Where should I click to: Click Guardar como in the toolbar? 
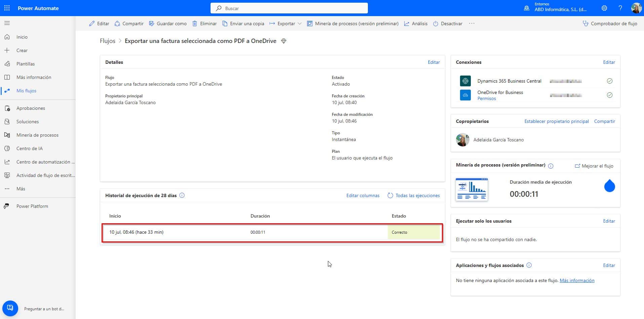[x=168, y=24]
